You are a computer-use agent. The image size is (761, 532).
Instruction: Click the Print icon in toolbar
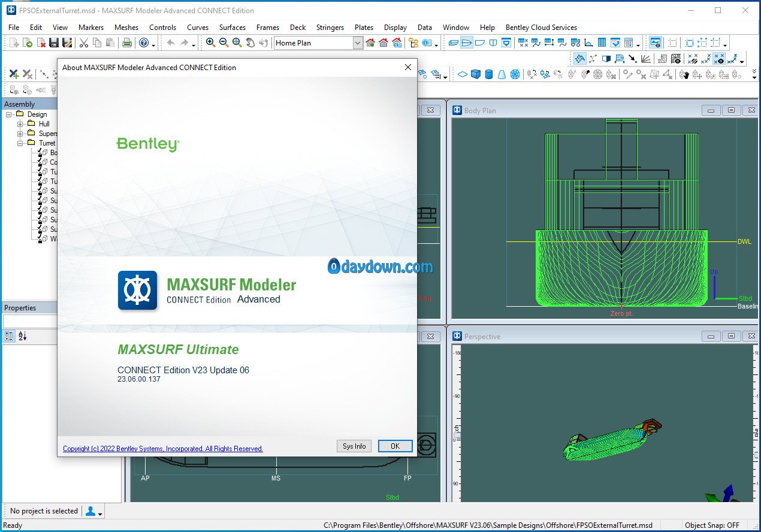[126, 43]
